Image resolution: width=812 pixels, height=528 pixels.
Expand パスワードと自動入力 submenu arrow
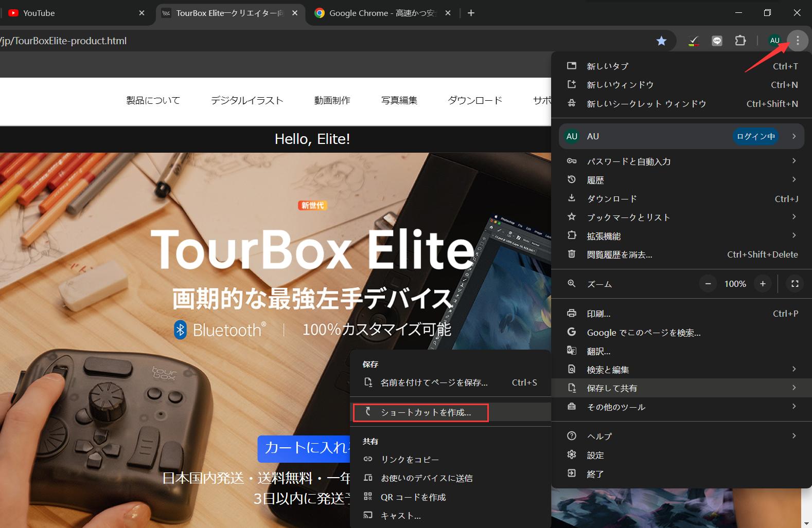point(794,161)
